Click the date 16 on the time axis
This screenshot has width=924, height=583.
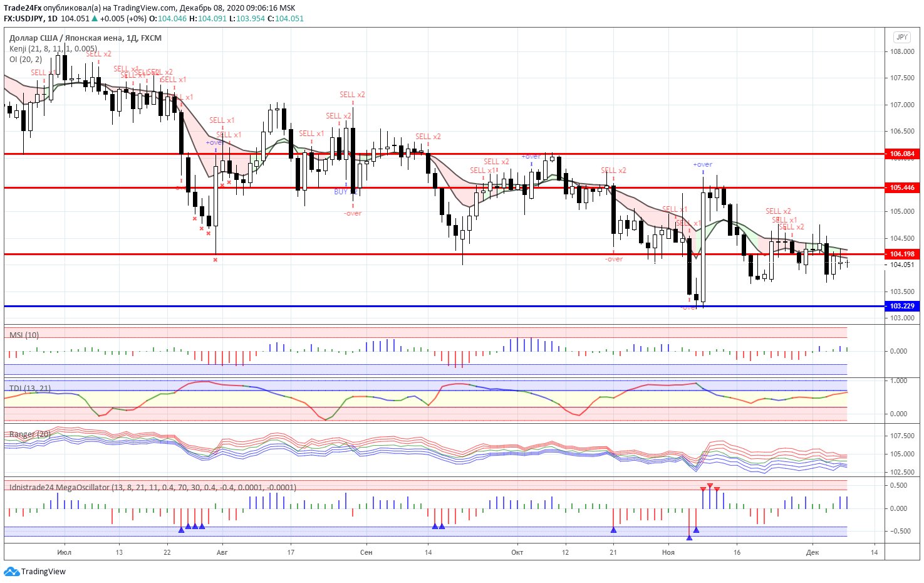(x=737, y=552)
